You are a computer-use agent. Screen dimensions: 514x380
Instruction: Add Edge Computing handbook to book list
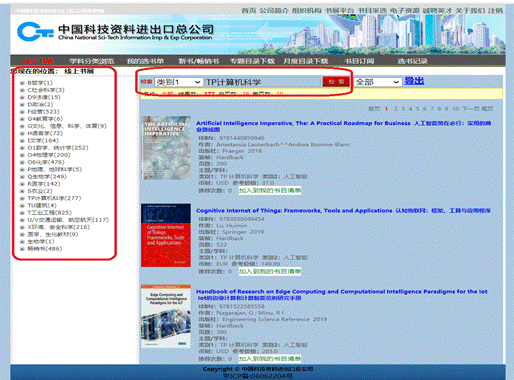click(270, 359)
